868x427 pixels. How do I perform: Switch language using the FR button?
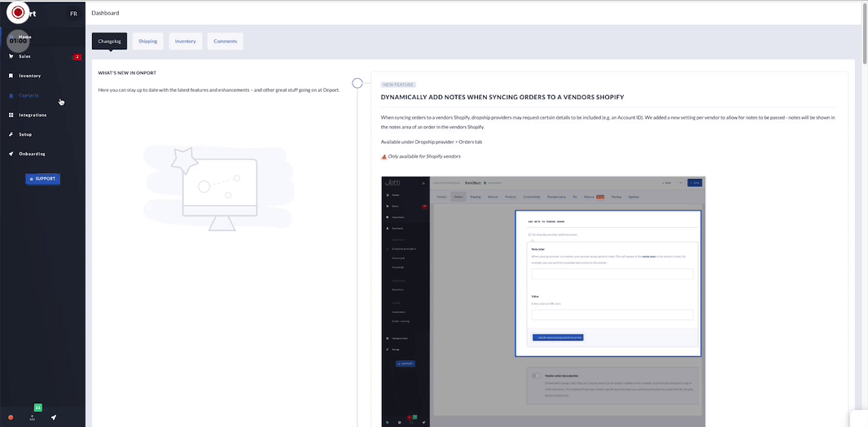tap(73, 14)
